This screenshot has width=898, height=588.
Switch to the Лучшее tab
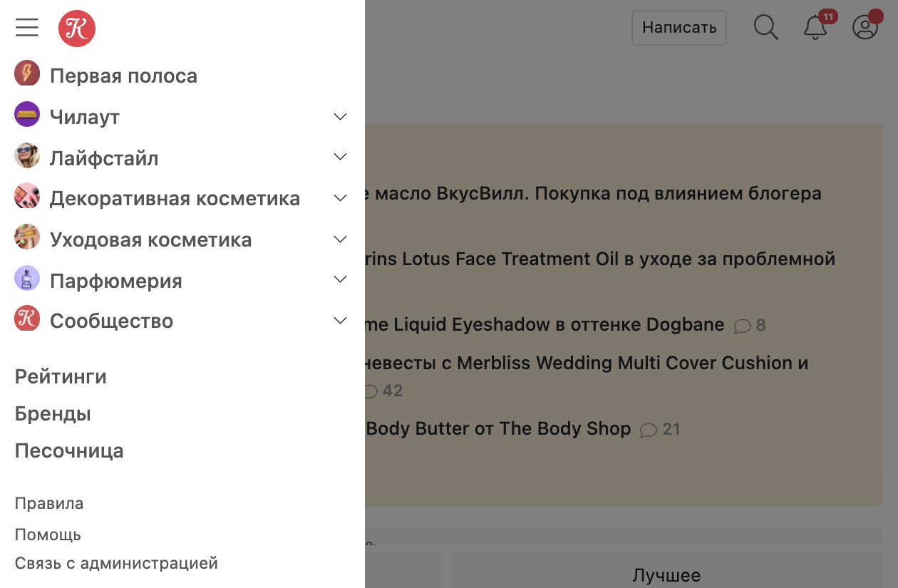tap(666, 575)
